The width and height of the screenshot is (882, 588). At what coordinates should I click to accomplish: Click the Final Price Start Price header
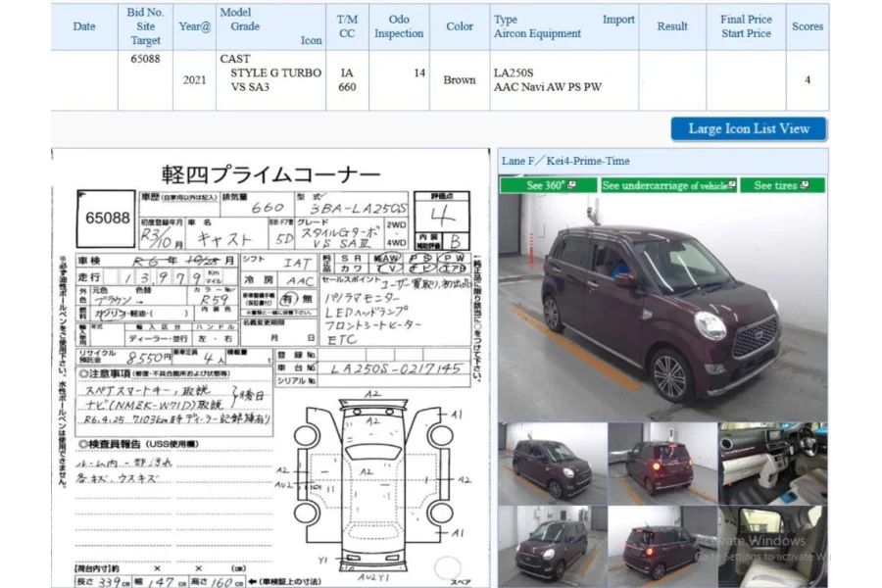coord(747,26)
